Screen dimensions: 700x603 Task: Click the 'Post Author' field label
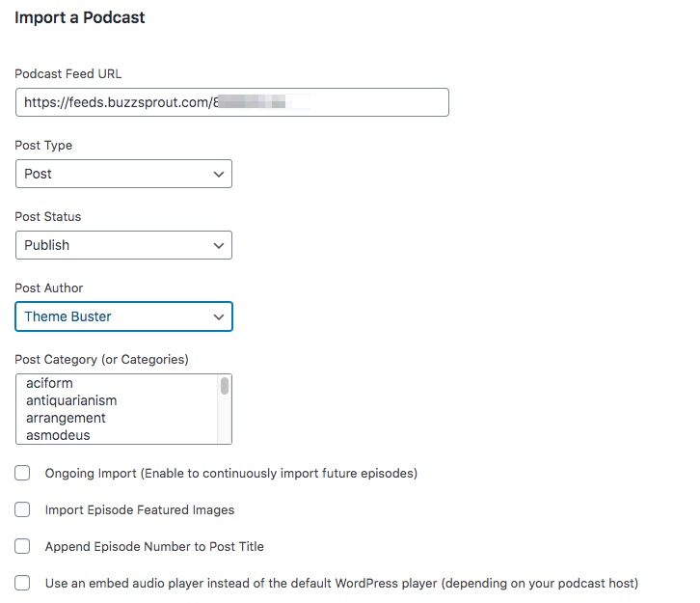tap(49, 288)
